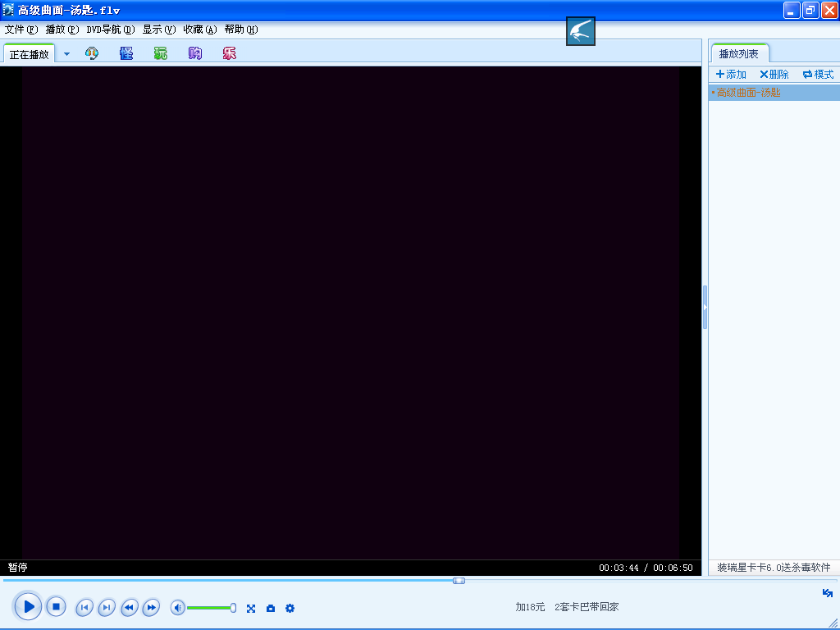
Task: Open the DVD导航(D) menu
Action: click(x=111, y=30)
